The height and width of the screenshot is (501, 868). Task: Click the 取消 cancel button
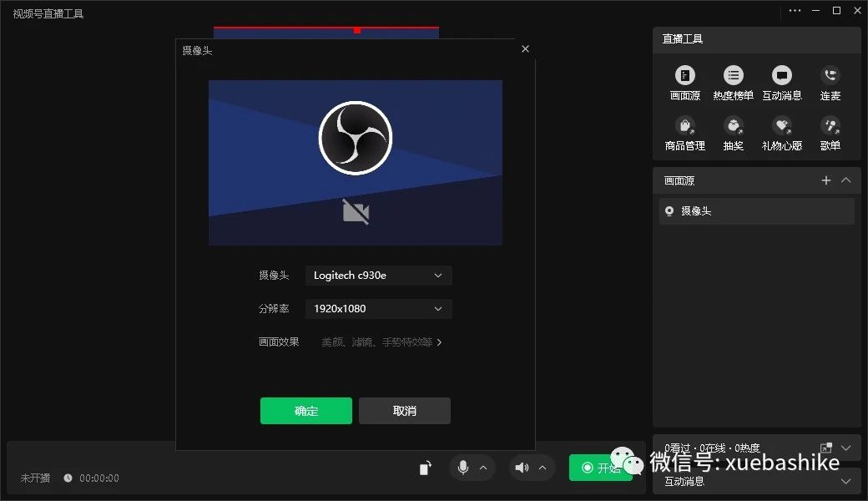(x=405, y=411)
